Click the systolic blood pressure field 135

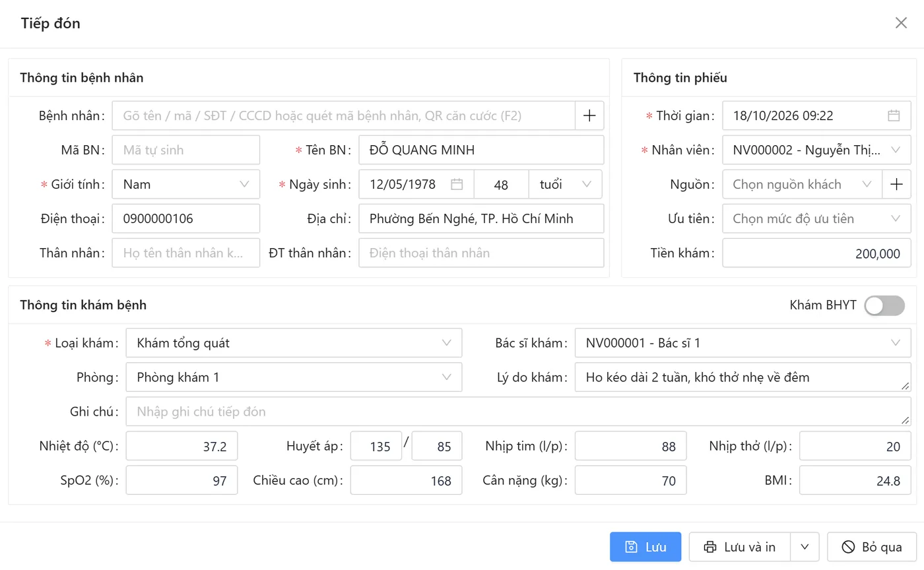(376, 446)
